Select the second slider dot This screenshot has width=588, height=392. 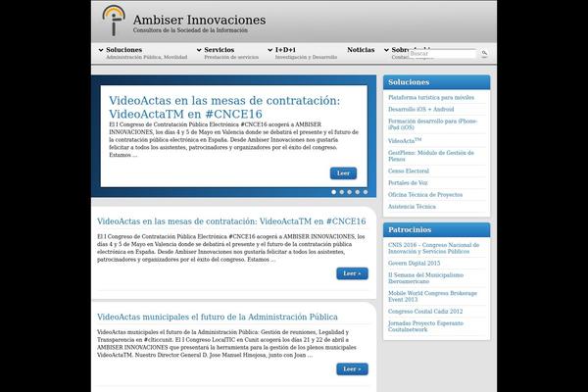click(x=342, y=192)
